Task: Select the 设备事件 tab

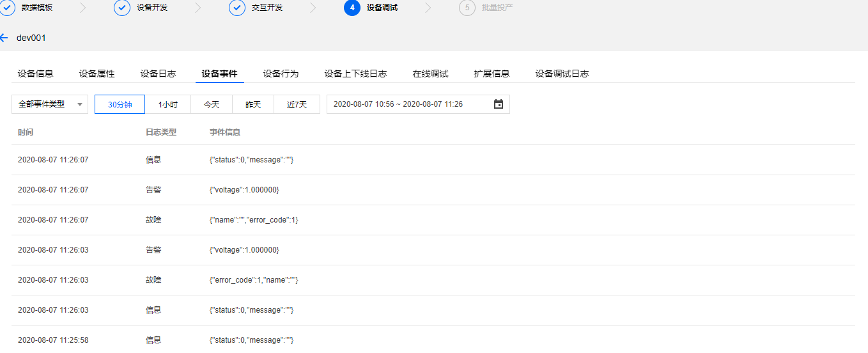Action: [220, 74]
